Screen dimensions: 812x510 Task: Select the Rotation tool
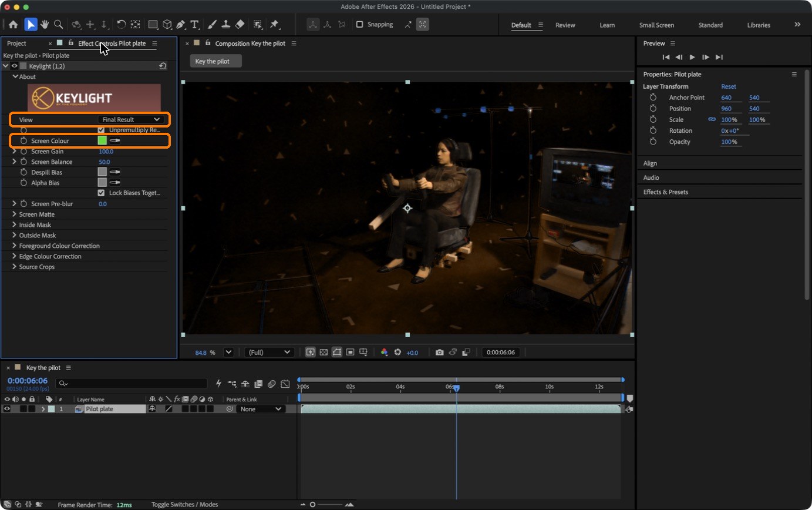click(121, 25)
